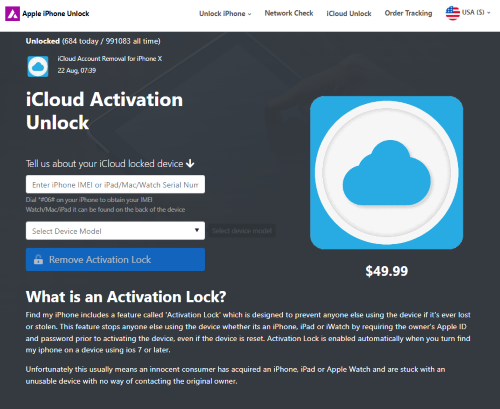The width and height of the screenshot is (500, 409).
Task: Expand the USA ($) currency selector
Action: coord(476,12)
